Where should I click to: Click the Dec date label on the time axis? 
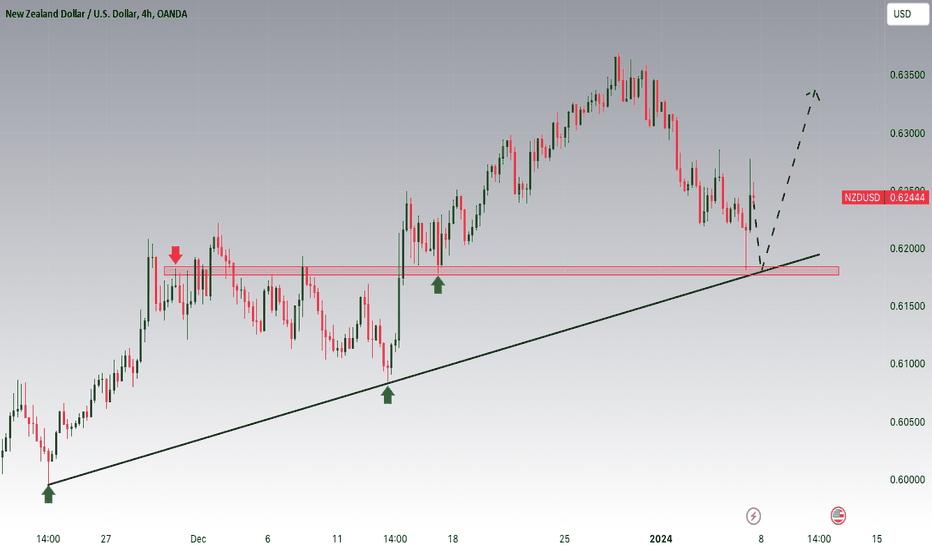click(198, 539)
